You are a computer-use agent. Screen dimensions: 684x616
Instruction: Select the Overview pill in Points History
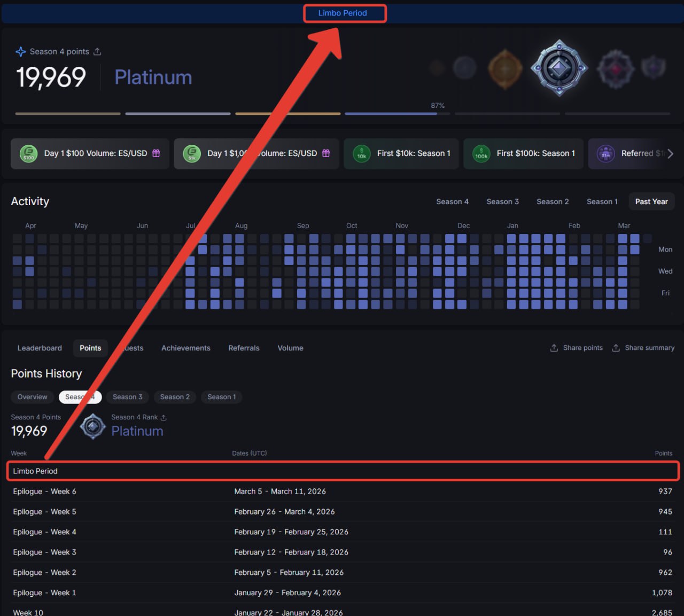click(x=32, y=397)
